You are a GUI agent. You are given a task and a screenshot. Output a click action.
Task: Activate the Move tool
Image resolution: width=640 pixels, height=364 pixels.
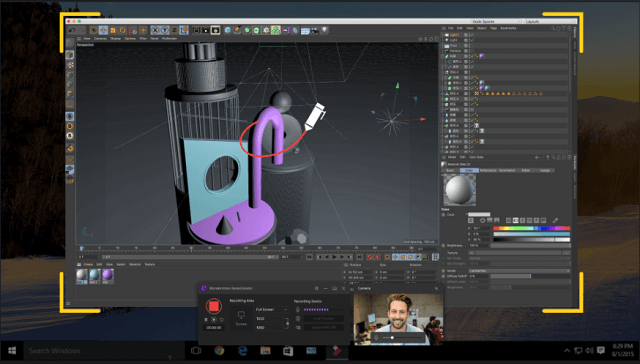click(x=103, y=30)
